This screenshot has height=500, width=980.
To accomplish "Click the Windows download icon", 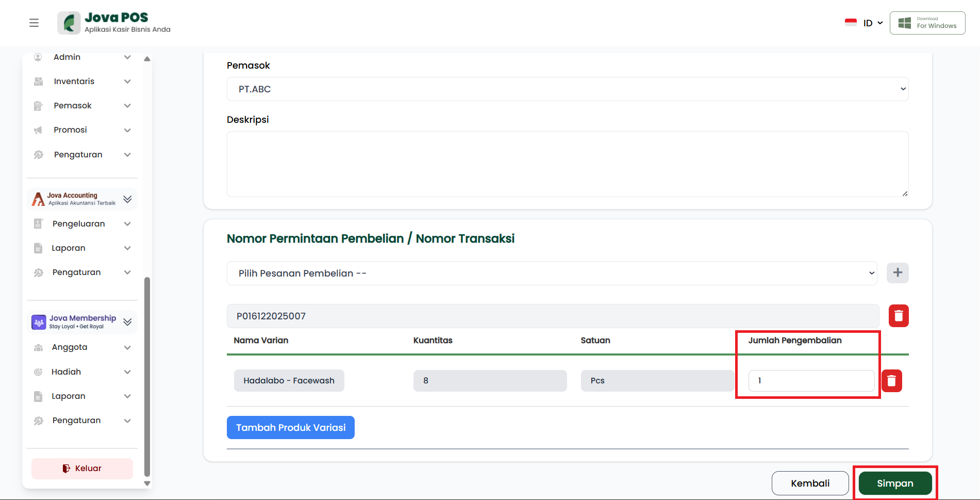I will coord(904,23).
